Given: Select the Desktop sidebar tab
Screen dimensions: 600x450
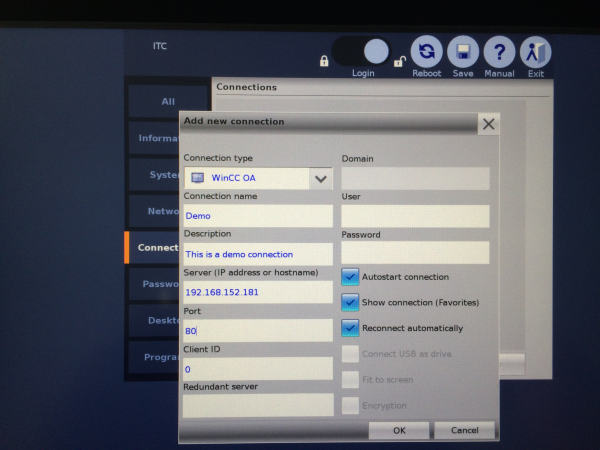Looking at the screenshot, I should point(154,320).
